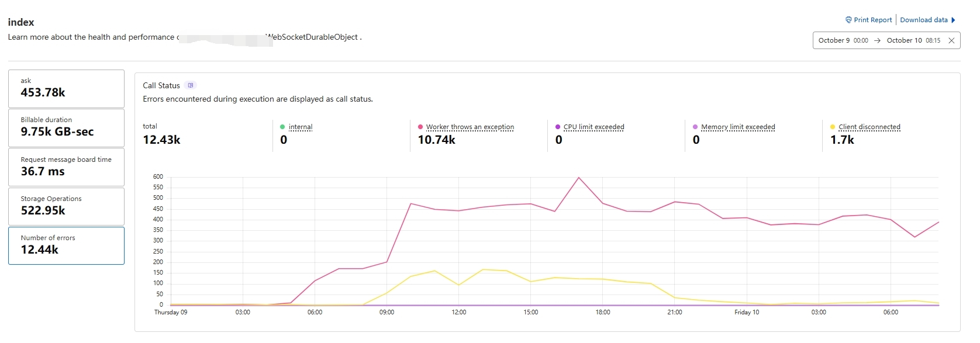Select the Number of errors card
The width and height of the screenshot is (980, 343).
tap(66, 245)
